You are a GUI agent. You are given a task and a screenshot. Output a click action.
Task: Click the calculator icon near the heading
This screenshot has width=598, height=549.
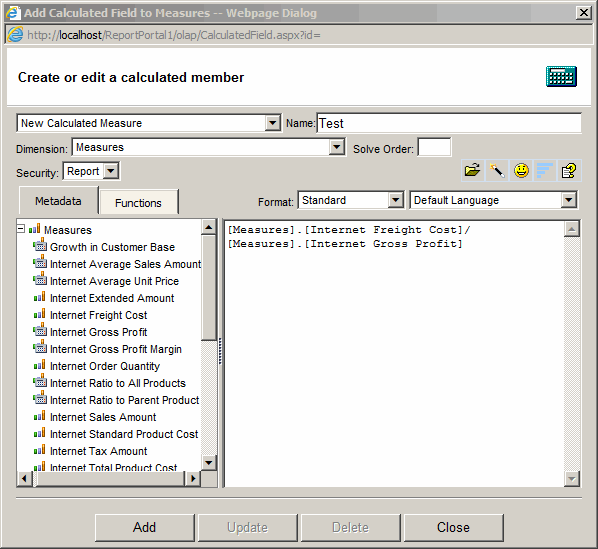561,77
